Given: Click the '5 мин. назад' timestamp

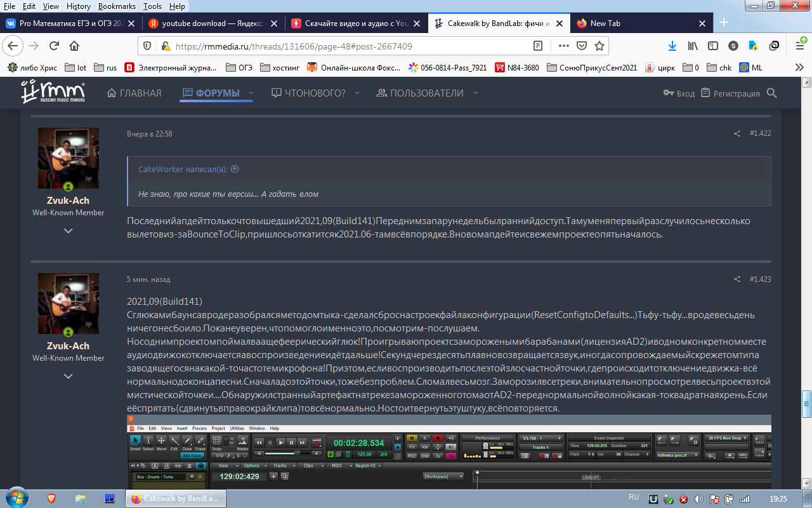Looking at the screenshot, I should 148,279.
